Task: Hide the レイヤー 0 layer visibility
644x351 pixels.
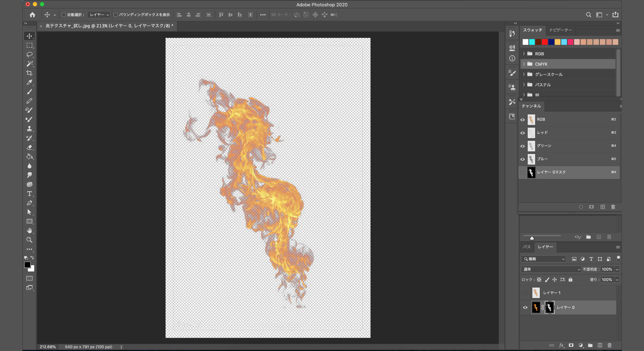Action: coord(525,307)
